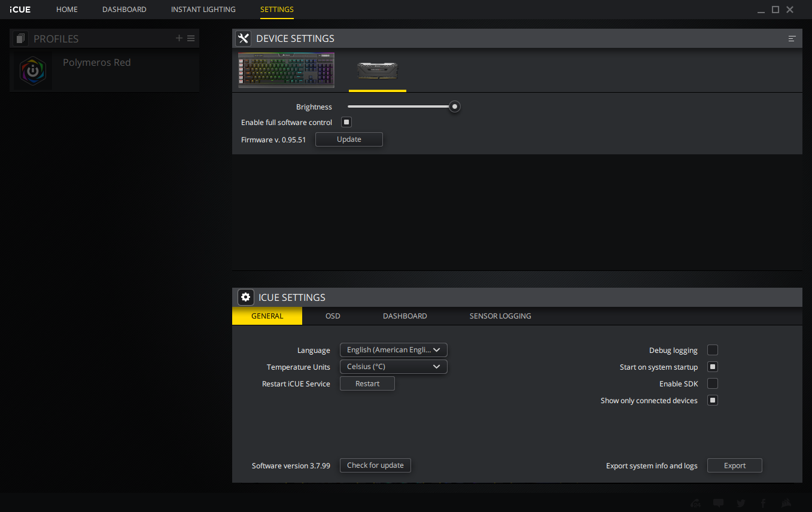Switch to the SENSOR LOGGING tab
812x512 pixels.
coord(500,316)
